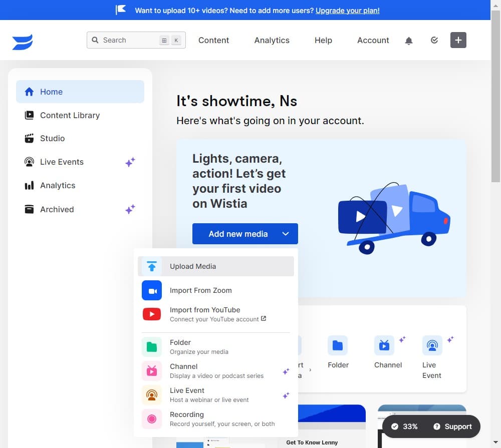This screenshot has width=501, height=448.
Task: Click the Upgrade your plan link
Action: 347,10
